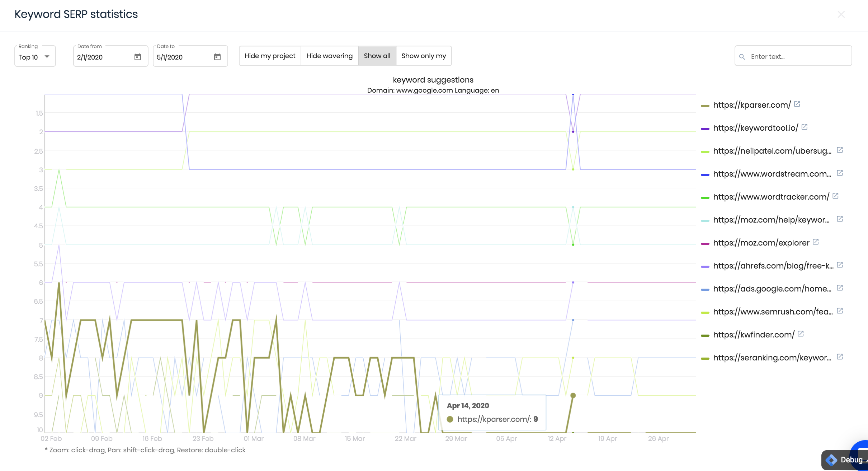Open ads.google.com external link icon
This screenshot has height=471, width=868.
840,288
